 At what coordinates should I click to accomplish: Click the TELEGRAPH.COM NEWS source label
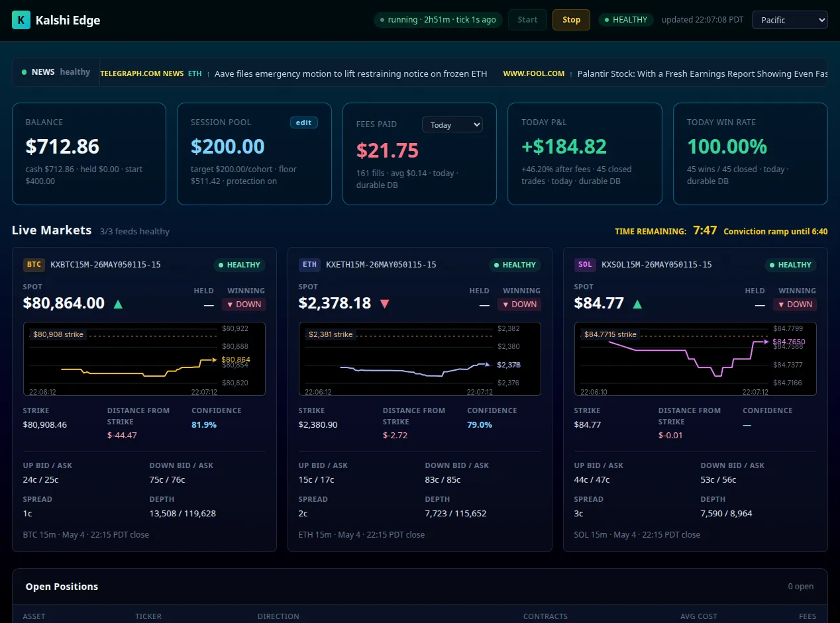[142, 73]
